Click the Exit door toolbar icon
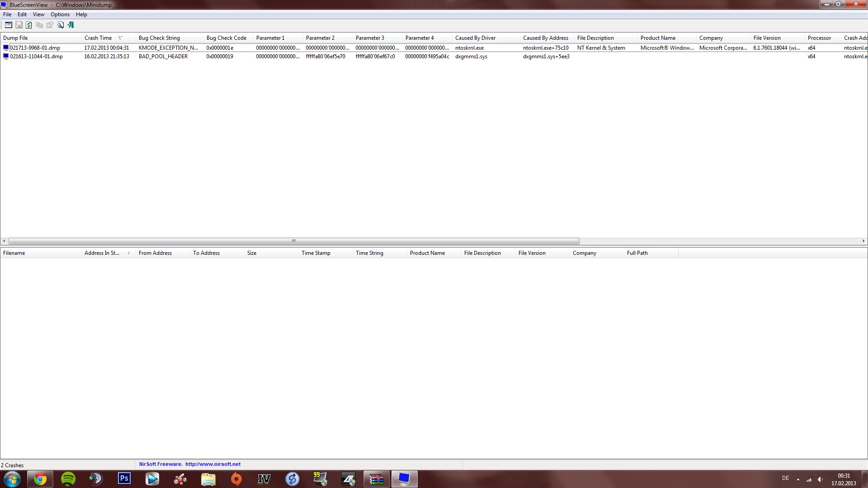This screenshot has width=868, height=488. [x=71, y=25]
